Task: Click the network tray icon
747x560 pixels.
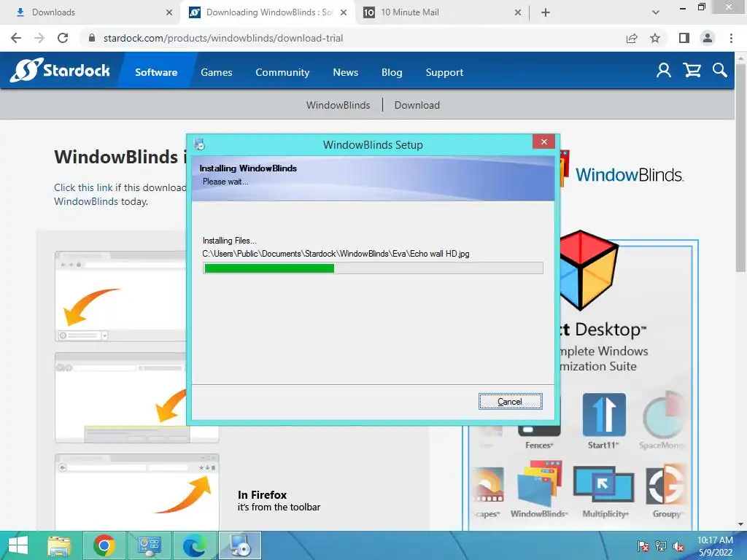Action: 661,546
